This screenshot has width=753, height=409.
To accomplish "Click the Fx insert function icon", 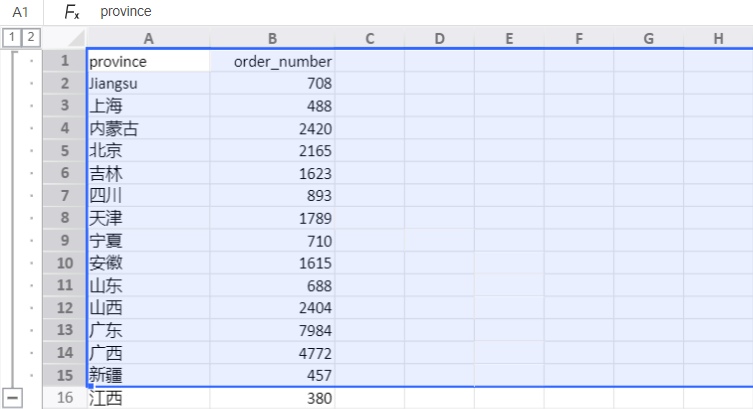I will point(72,12).
